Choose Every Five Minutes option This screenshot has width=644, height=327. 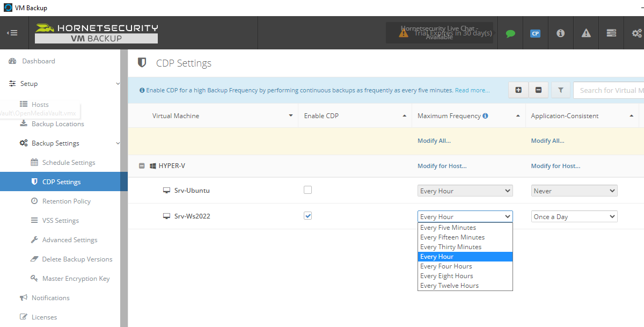[465, 228]
